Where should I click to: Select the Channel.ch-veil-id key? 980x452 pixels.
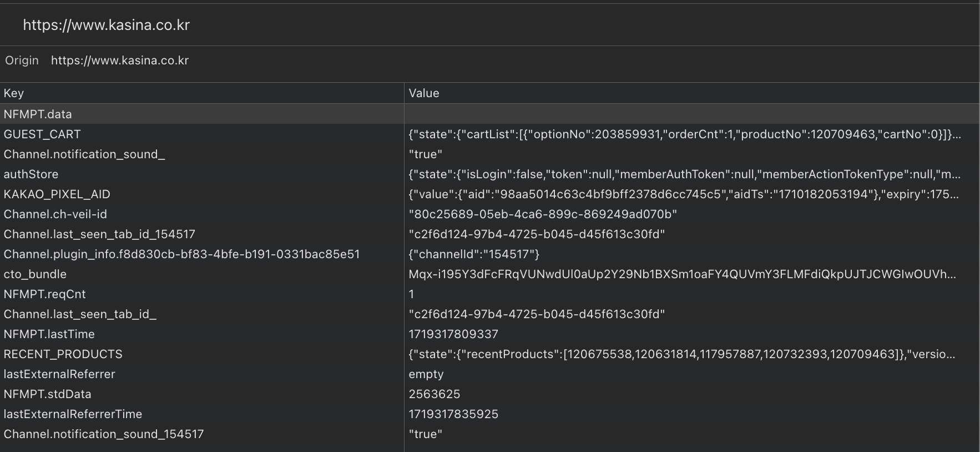click(55, 214)
